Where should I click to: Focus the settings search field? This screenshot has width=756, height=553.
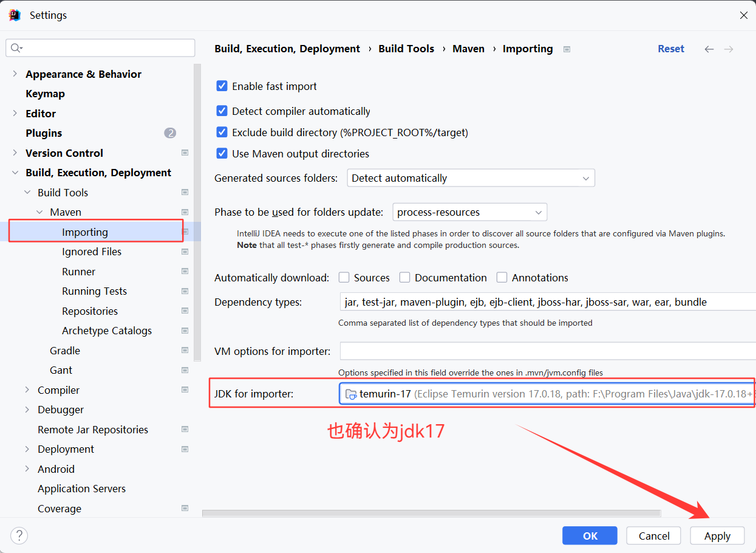[x=100, y=48]
